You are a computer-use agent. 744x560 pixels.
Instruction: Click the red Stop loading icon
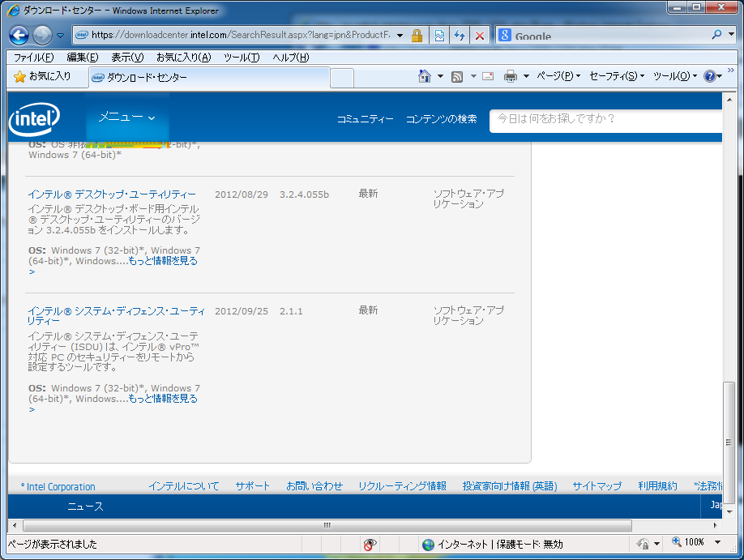tap(480, 36)
